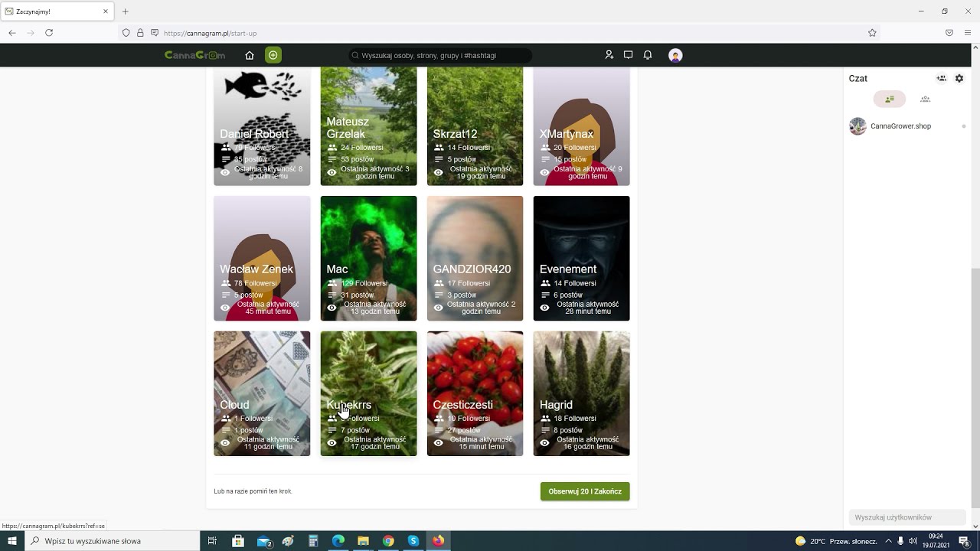The height and width of the screenshot is (551, 980).
Task: Select the Daniel Robert profile card
Action: 262,126
